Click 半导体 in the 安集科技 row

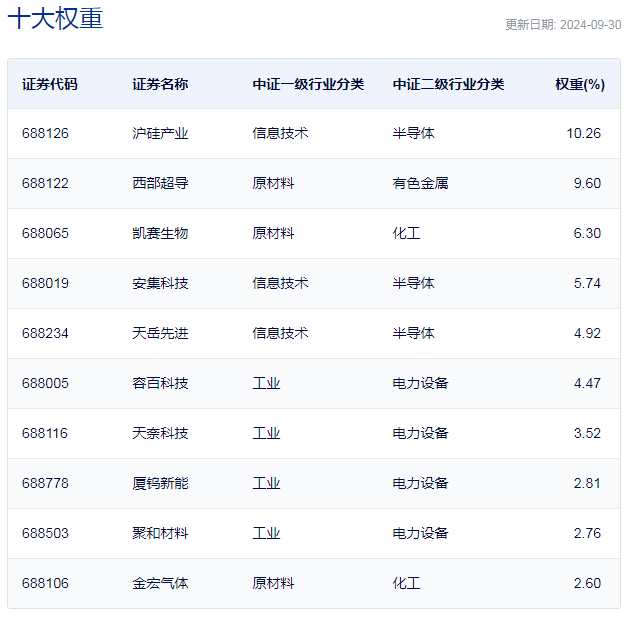coord(413,283)
